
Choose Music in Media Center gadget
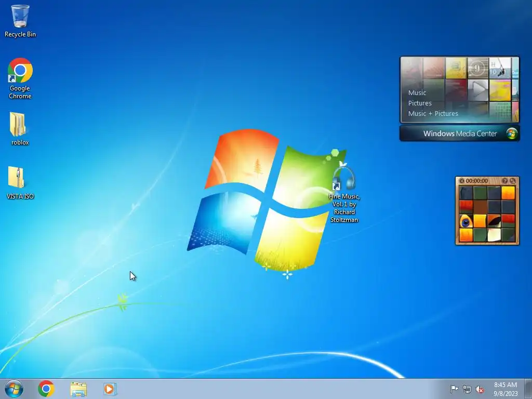click(417, 92)
